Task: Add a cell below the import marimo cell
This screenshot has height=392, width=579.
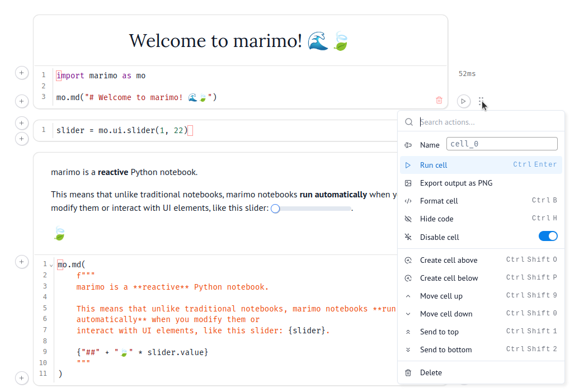Action: [22, 101]
